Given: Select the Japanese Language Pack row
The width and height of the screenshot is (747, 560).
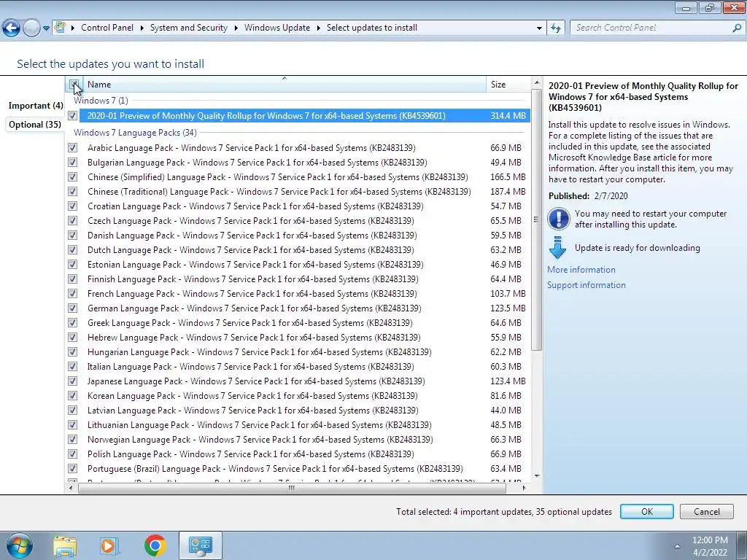Looking at the screenshot, I should [298, 381].
